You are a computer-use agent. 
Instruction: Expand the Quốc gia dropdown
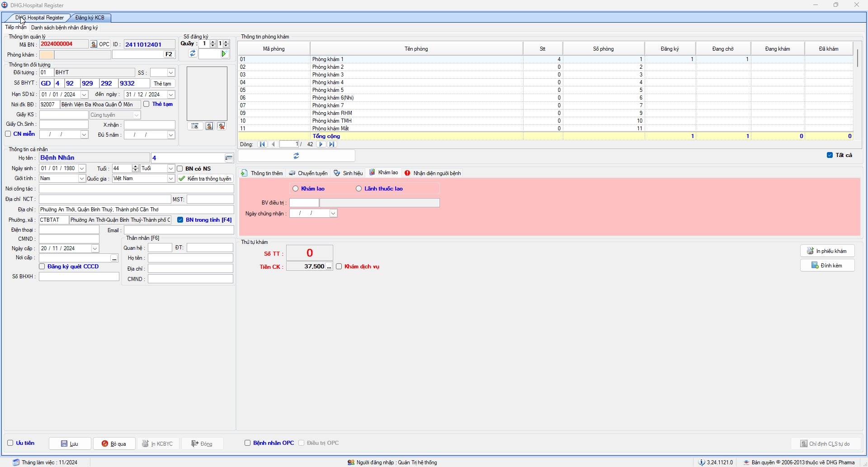pyautogui.click(x=171, y=179)
